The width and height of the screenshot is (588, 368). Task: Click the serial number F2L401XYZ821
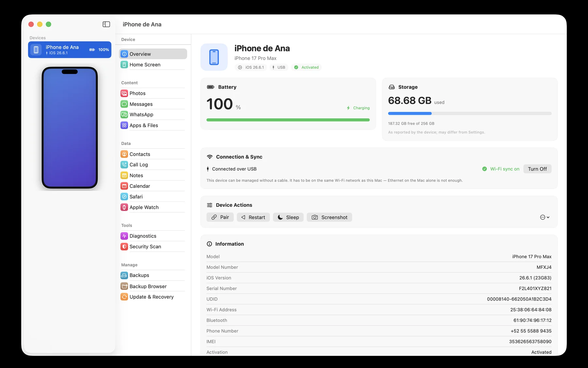click(535, 289)
